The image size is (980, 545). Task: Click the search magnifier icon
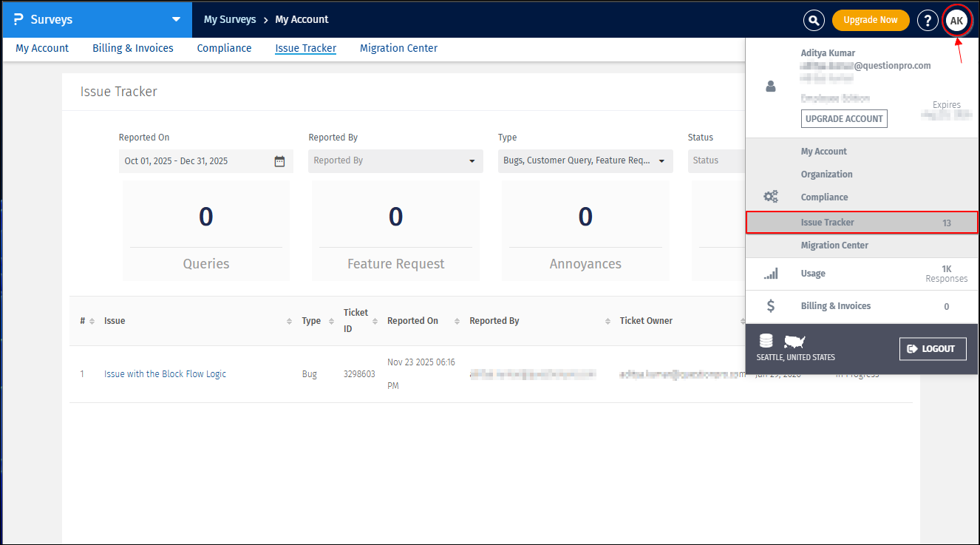pyautogui.click(x=814, y=20)
